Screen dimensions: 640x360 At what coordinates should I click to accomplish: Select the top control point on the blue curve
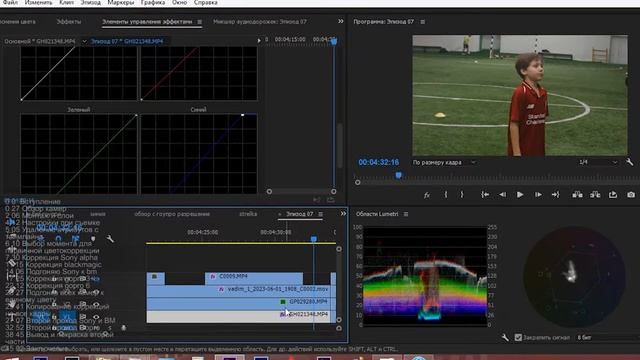point(242,115)
